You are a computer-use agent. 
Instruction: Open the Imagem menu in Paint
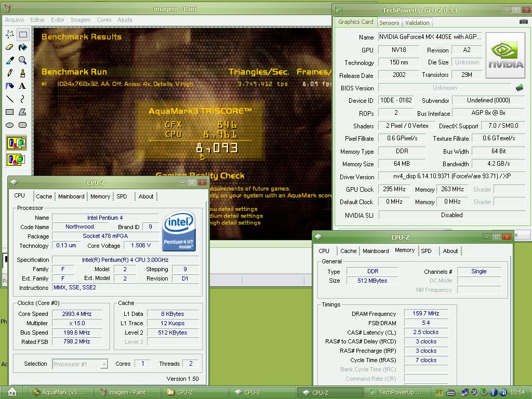point(81,20)
